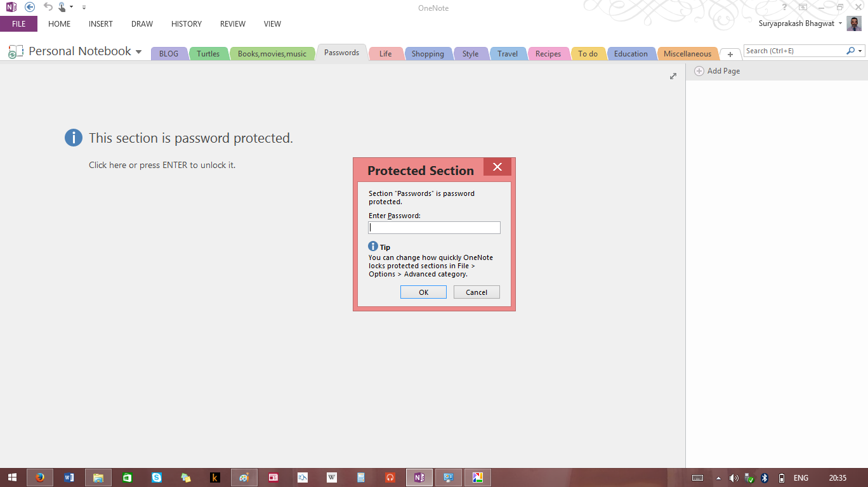Click the Bluetooth tray icon
The height and width of the screenshot is (487, 868).
765,478
